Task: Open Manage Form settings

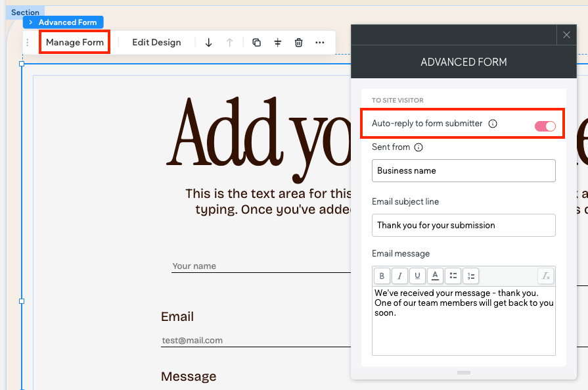Action: 75,43
